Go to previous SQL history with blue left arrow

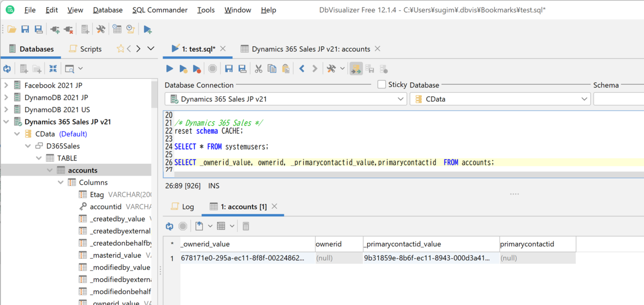pos(302,69)
